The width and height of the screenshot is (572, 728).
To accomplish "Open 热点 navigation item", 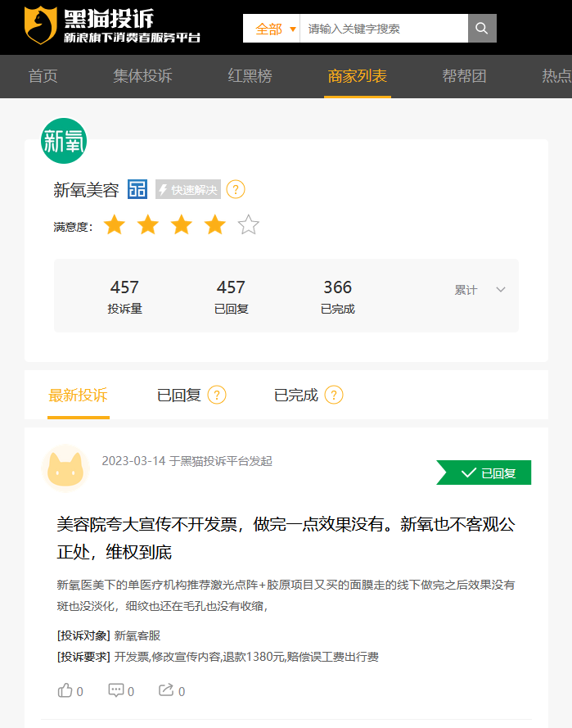I will pyautogui.click(x=556, y=76).
